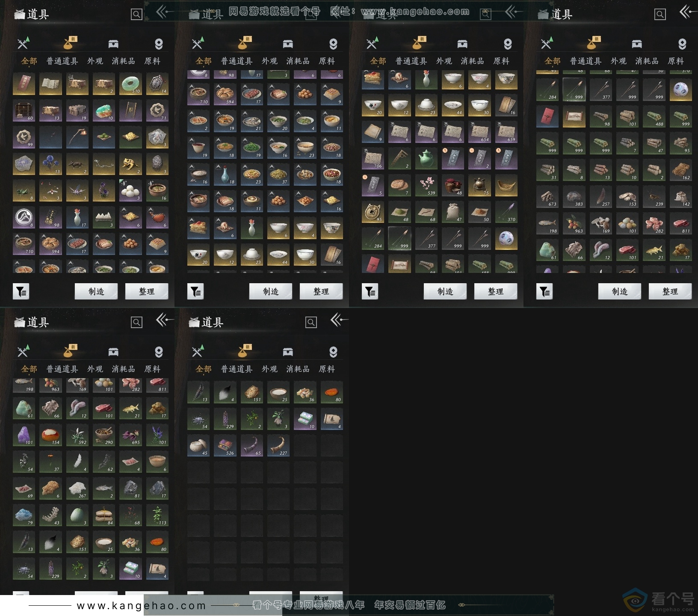Select the green teapot item in third top panel
The width and height of the screenshot is (698, 616).
(x=426, y=159)
